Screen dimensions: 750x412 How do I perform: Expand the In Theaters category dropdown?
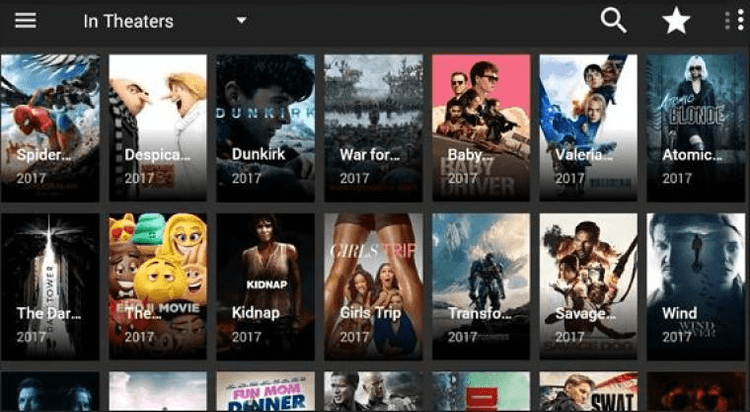[242, 21]
